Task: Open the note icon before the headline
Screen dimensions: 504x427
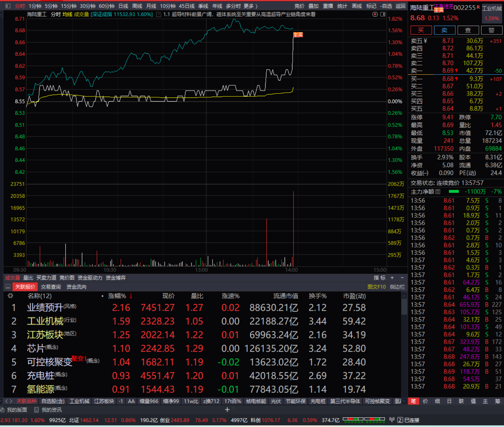Action: pyautogui.click(x=159, y=14)
